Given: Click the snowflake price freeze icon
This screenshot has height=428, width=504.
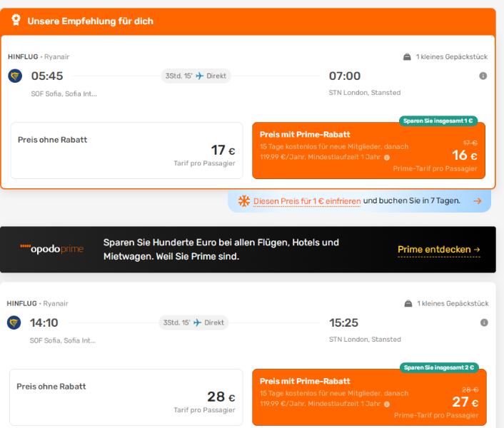Looking at the screenshot, I should (244, 201).
